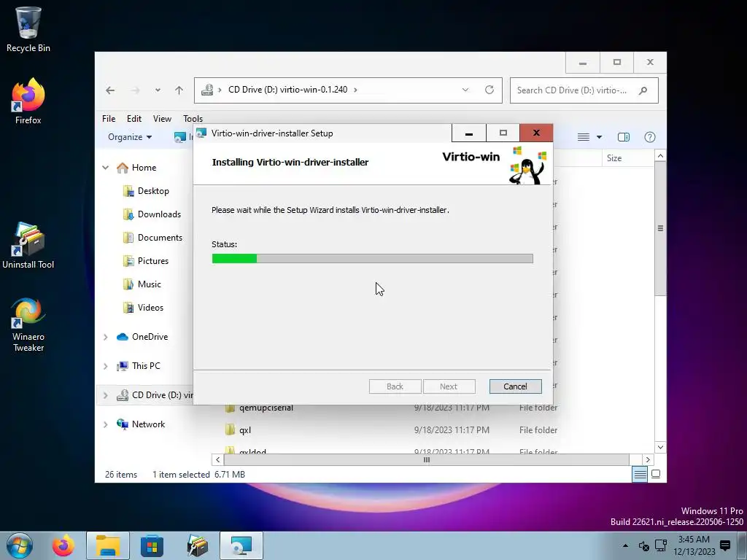Open Explorer help icon

650,137
